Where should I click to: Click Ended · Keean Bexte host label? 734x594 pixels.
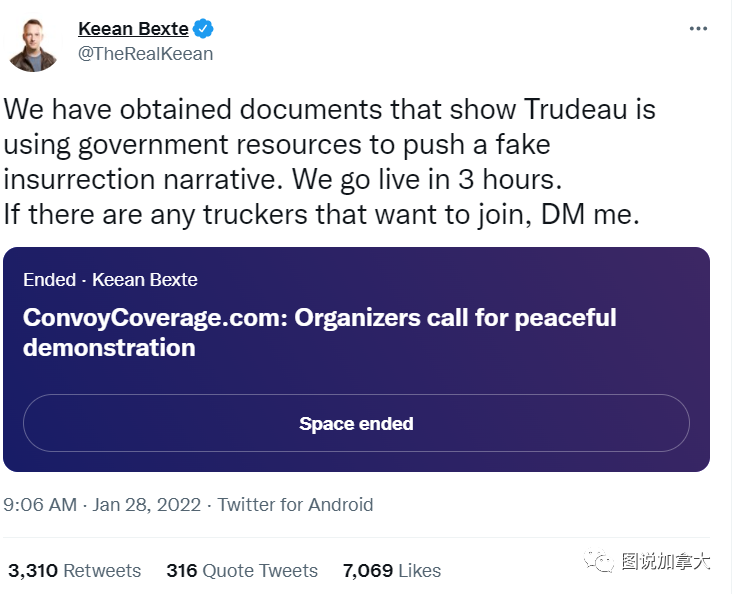[x=110, y=280]
